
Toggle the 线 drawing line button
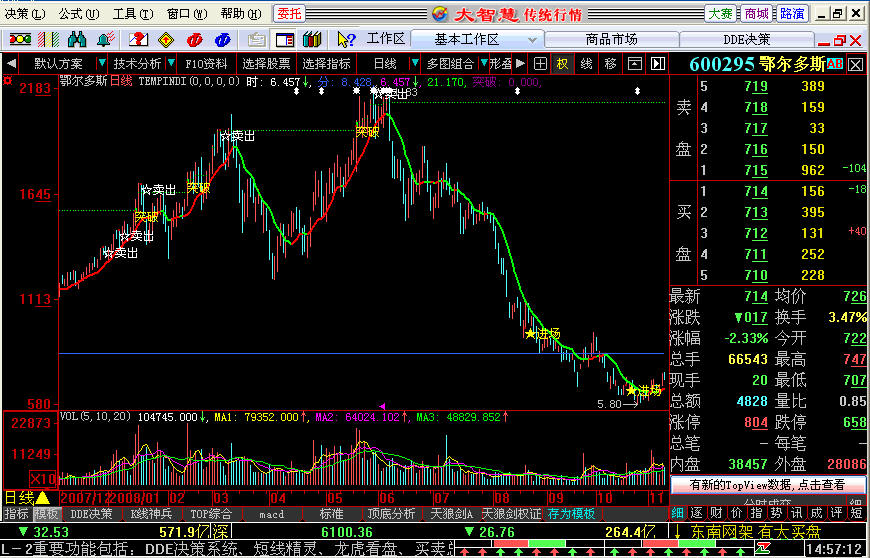click(x=586, y=64)
